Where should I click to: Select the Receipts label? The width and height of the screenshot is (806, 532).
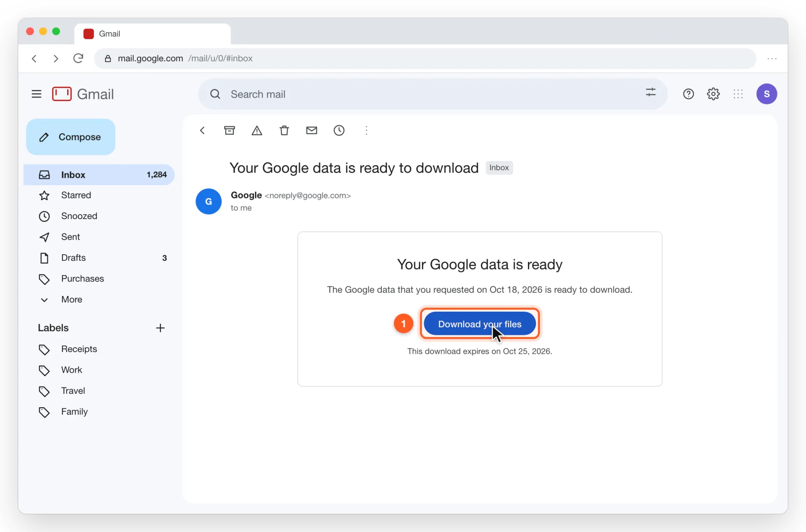(99, 349)
